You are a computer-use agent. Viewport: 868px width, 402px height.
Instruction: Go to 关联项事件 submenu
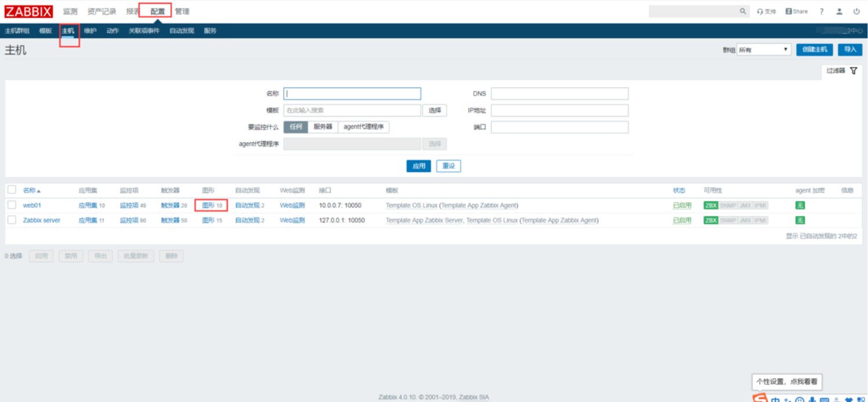(144, 31)
